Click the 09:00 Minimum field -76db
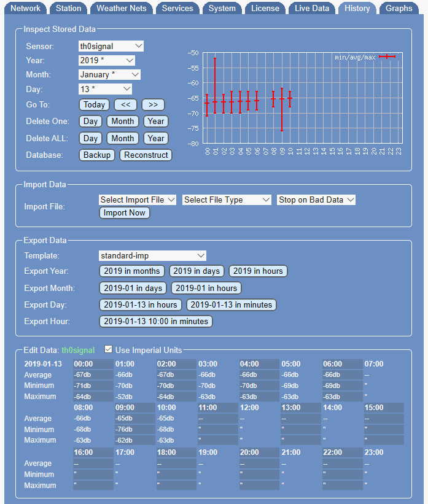The height and width of the screenshot is (504, 428). pyautogui.click(x=134, y=430)
